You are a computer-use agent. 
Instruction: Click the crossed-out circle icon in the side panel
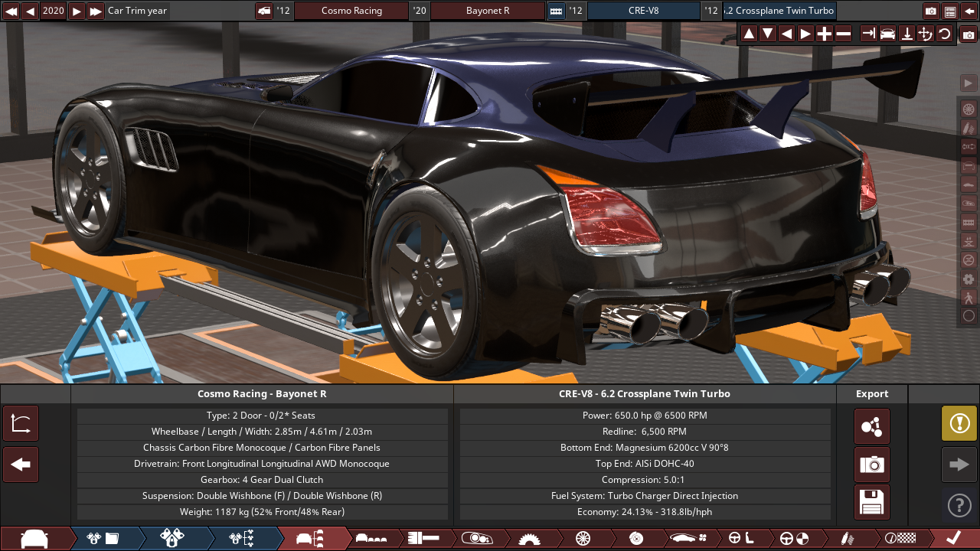pyautogui.click(x=969, y=259)
